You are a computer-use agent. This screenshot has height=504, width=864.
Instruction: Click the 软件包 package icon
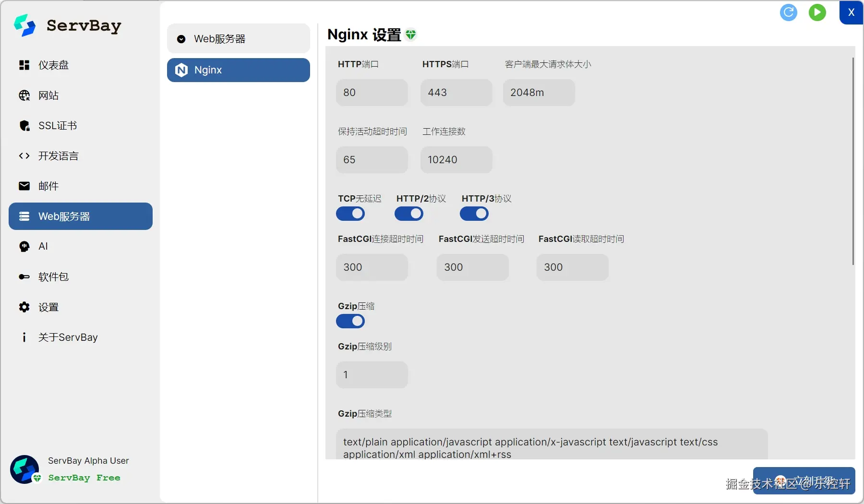24,276
